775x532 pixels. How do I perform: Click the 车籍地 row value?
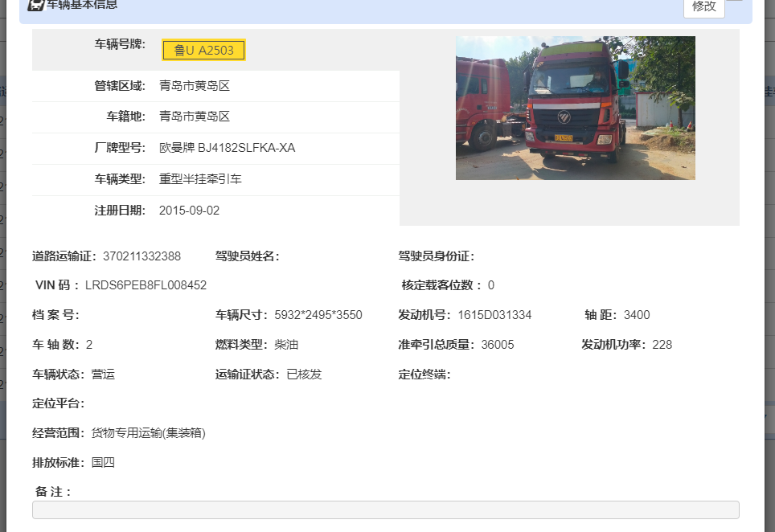pyautogui.click(x=195, y=117)
